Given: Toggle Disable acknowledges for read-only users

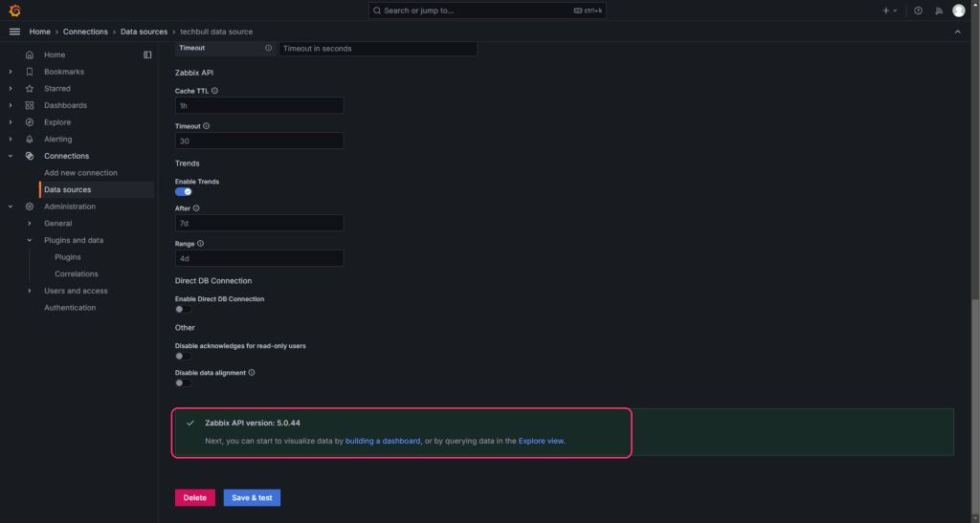Looking at the screenshot, I should (x=184, y=356).
